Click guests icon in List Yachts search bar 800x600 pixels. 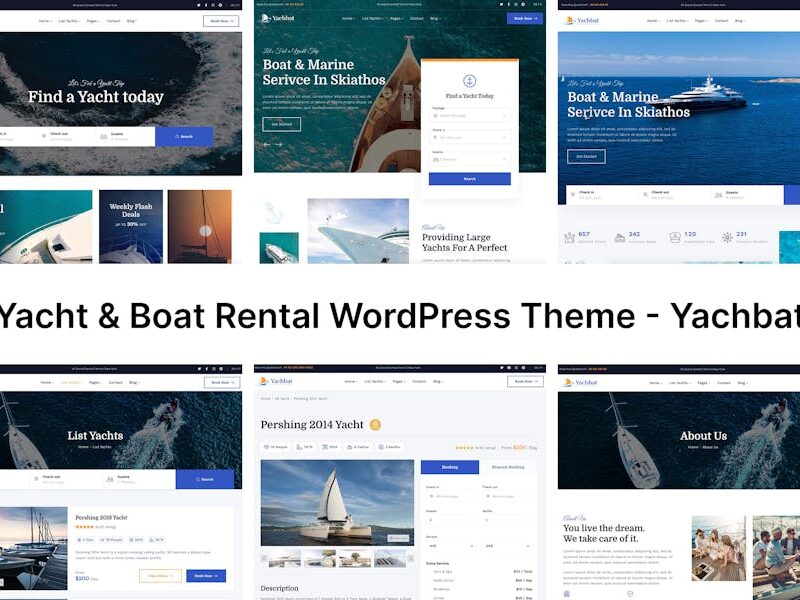tap(110, 479)
